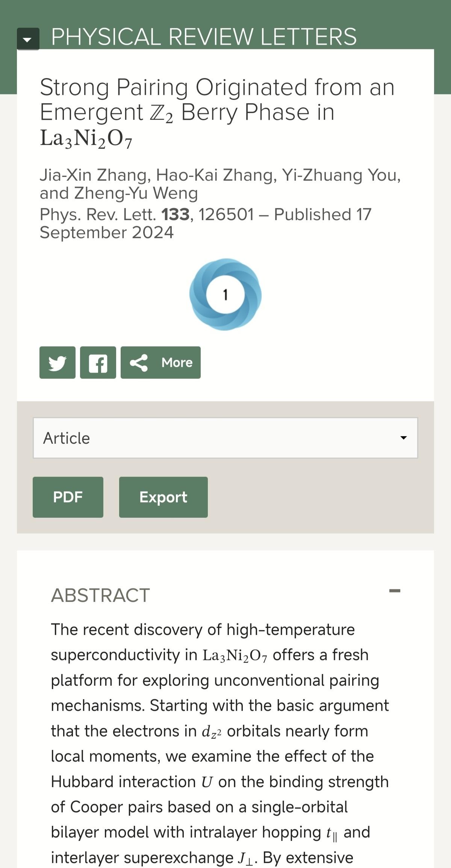Open the journal menu caret dropdown
The height and width of the screenshot is (868, 451).
coord(28,39)
